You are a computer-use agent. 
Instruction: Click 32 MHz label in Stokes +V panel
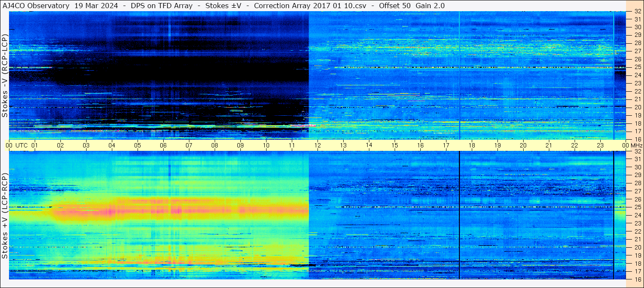[x=637, y=151]
